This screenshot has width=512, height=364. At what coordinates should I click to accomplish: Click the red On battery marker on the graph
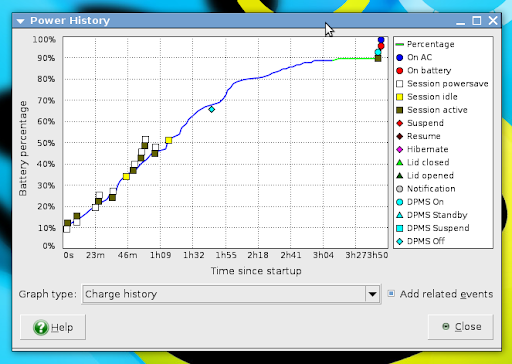click(381, 46)
